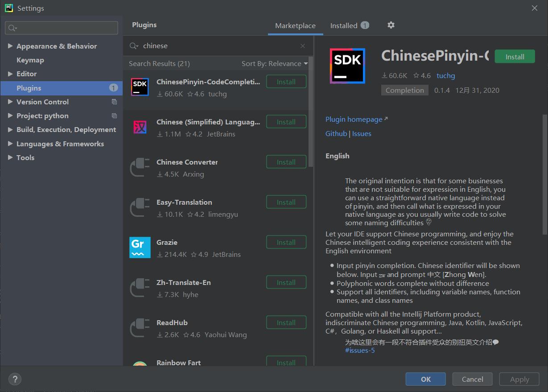Screen dimensions: 548x392
Task: Select the Zh-Translate-En plug icon
Action: pyautogui.click(x=140, y=288)
